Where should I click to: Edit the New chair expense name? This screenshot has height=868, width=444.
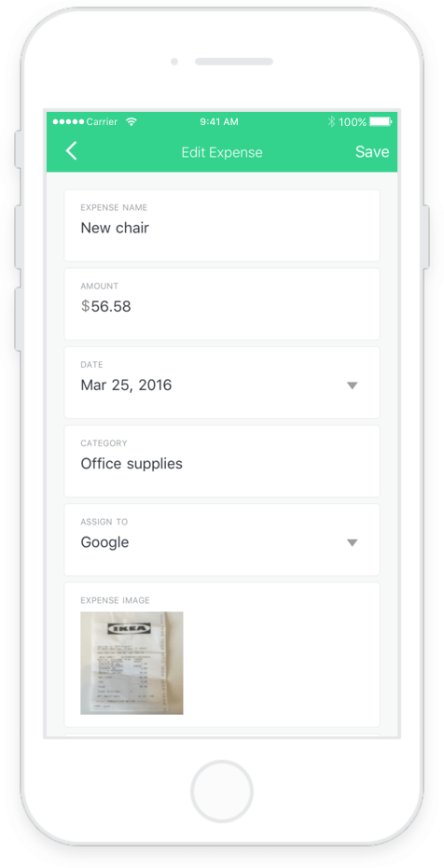222,225
